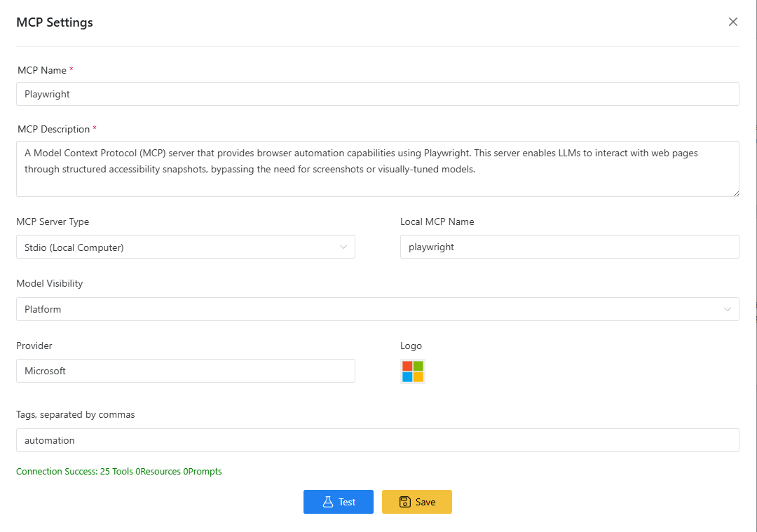Select the Local MCP Name input field
Screen dimensions: 757x532
tap(569, 247)
